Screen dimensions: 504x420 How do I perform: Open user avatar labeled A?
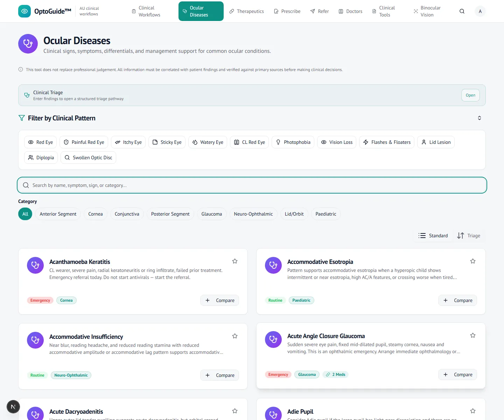pos(480,11)
